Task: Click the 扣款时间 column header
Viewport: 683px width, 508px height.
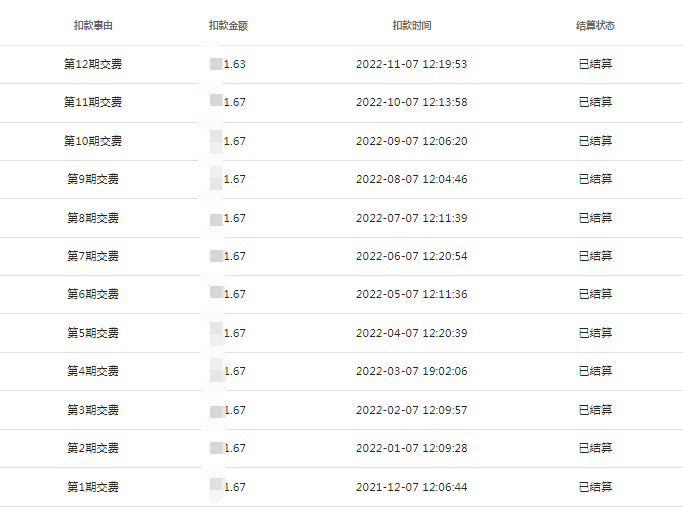Action: pyautogui.click(x=412, y=26)
